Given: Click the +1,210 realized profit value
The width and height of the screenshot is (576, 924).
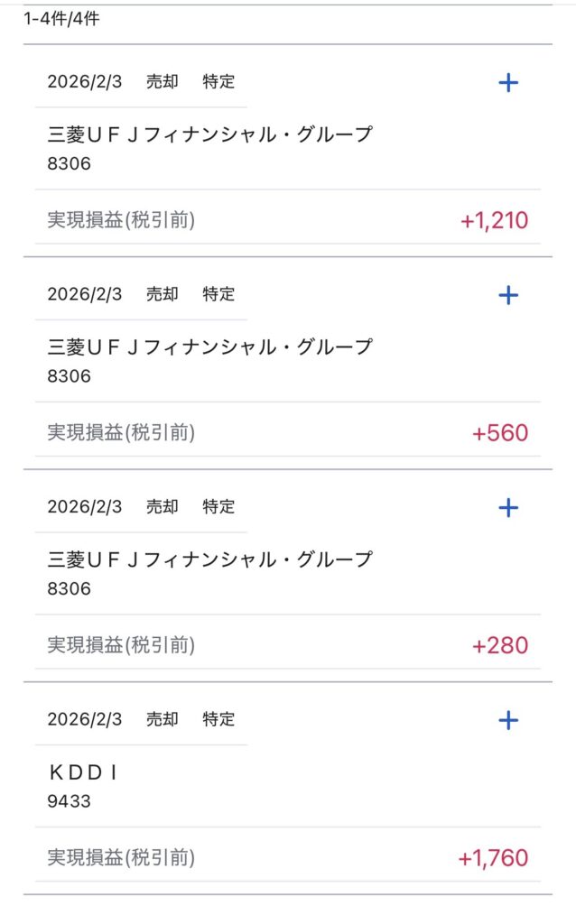Looking at the screenshot, I should [494, 220].
